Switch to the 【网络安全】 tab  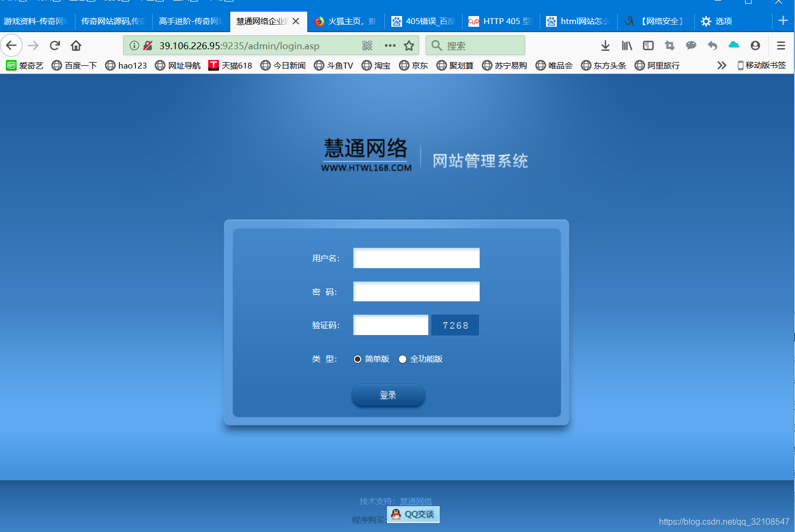[656, 21]
